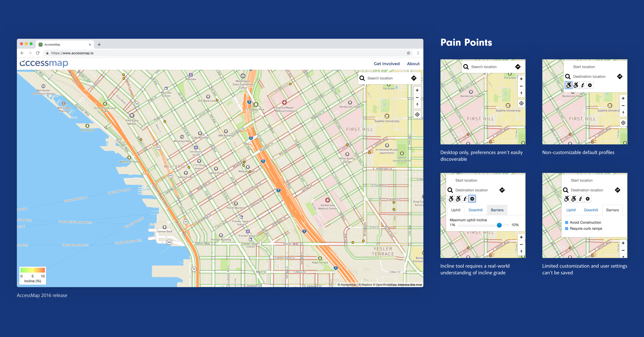Select wheelchair profile in 'Incline tool' panel

tap(451, 199)
